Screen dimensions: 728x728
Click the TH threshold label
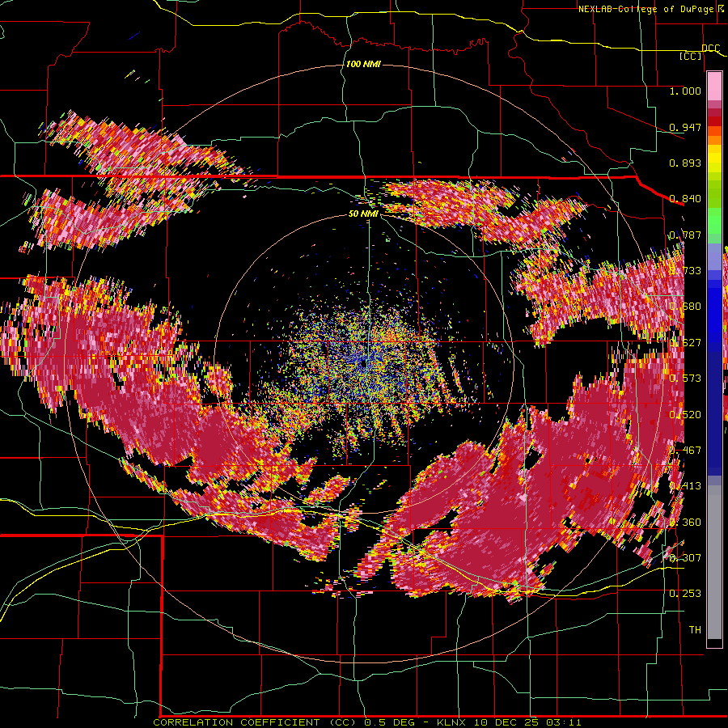point(695,629)
